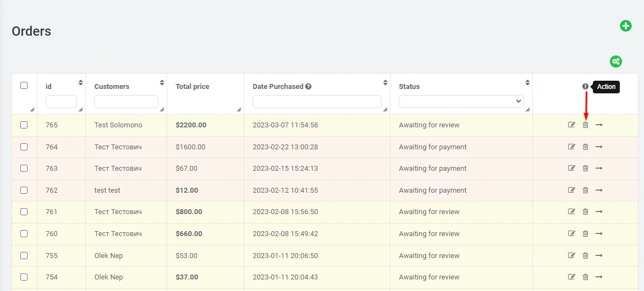The image size is (644, 291).
Task: Click the id filter input field
Action: [61, 102]
